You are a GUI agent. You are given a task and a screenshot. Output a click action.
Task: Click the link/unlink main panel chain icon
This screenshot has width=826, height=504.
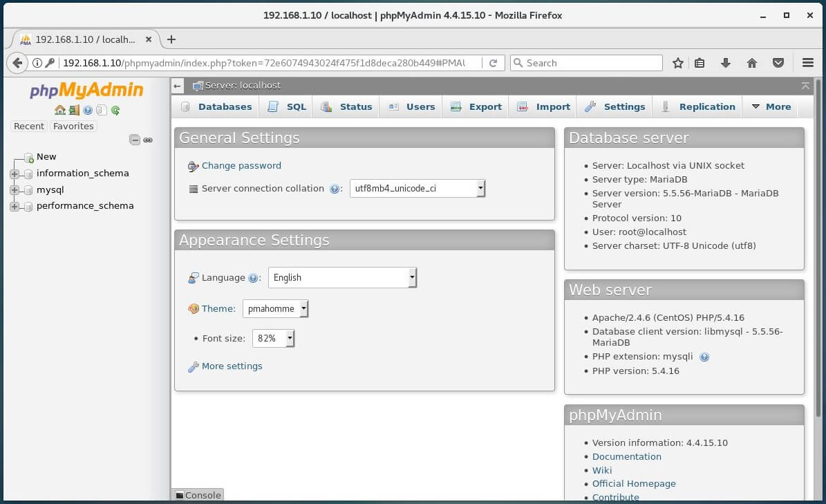tap(148, 140)
